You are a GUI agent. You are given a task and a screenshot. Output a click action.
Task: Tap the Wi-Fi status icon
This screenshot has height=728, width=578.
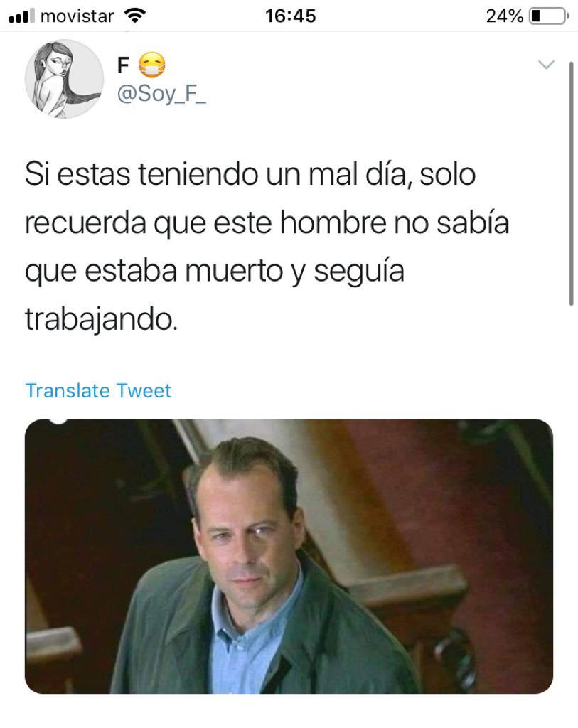coord(134,16)
